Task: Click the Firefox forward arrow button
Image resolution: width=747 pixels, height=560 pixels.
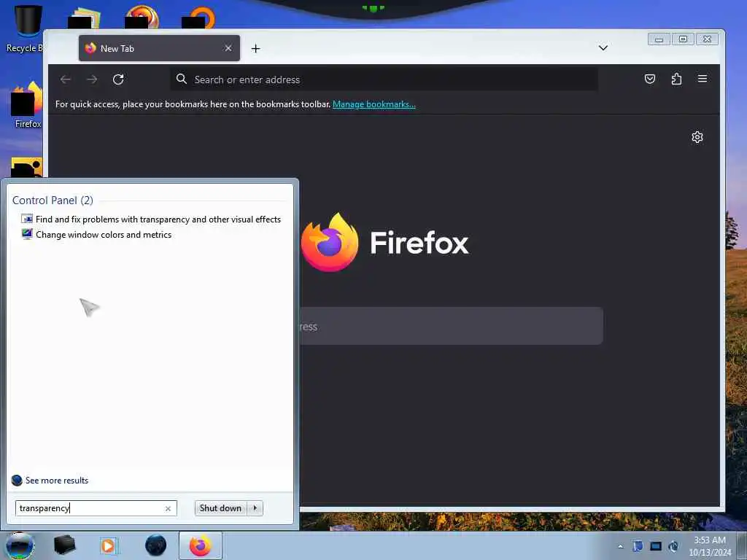Action: (x=92, y=79)
